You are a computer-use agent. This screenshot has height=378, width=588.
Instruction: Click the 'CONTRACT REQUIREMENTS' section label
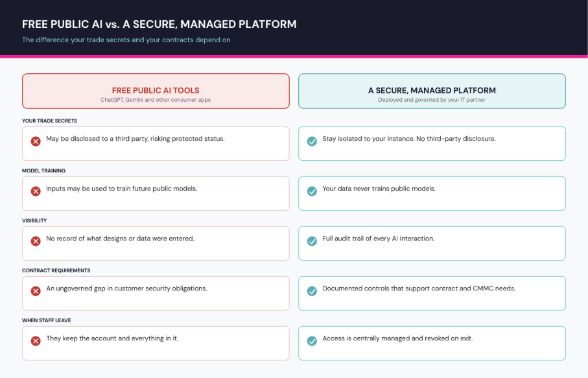[x=56, y=270]
